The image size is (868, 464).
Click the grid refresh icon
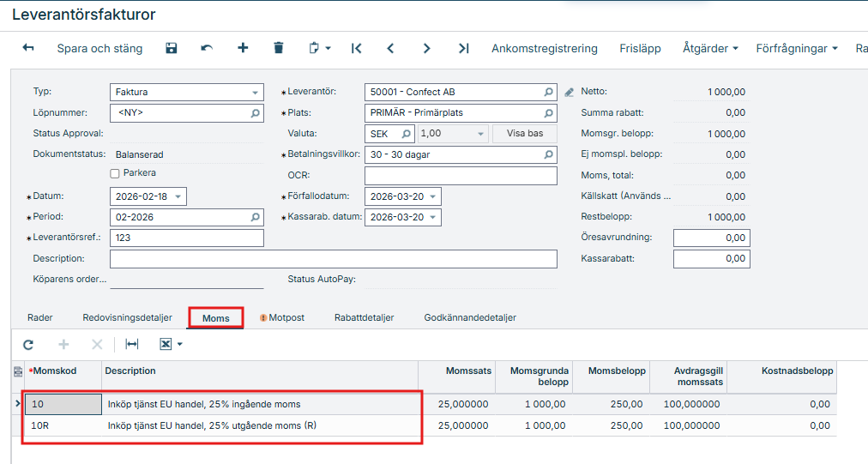(x=28, y=344)
